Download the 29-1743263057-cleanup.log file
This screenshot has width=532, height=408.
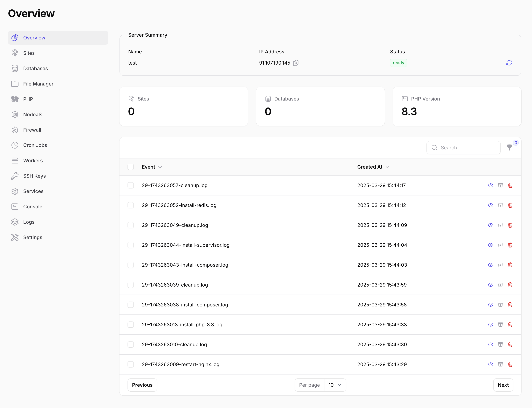click(500, 185)
